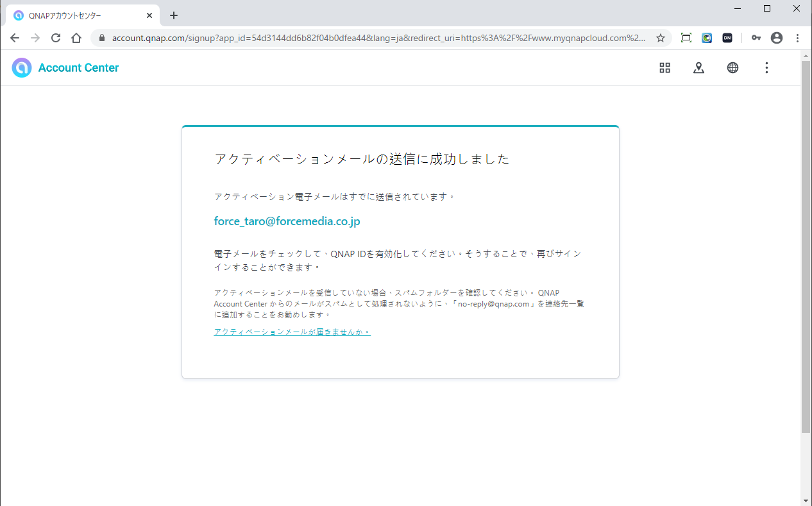Close the QNAPアカウントセンター tab
Viewport: 812px width, 506px height.
coord(149,15)
